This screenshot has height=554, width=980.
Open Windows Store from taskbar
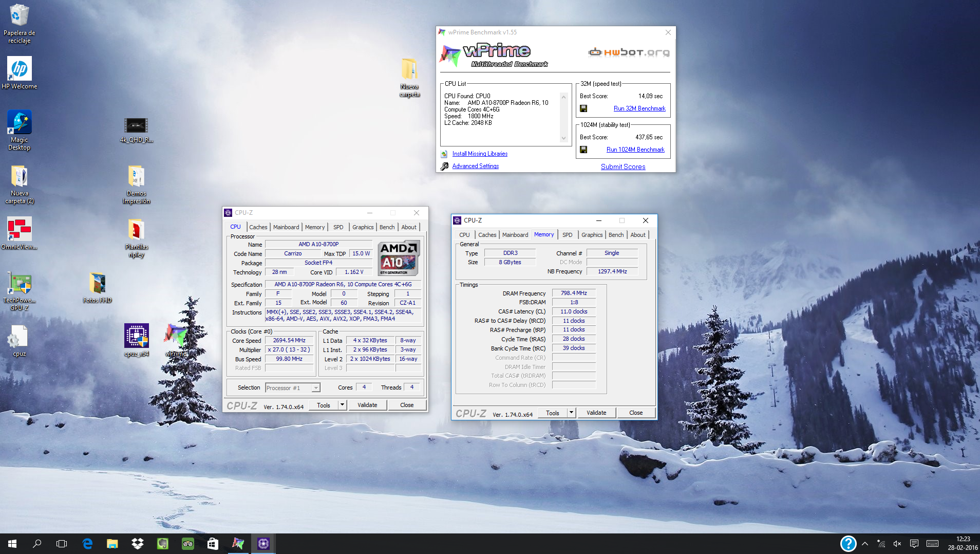pyautogui.click(x=213, y=544)
